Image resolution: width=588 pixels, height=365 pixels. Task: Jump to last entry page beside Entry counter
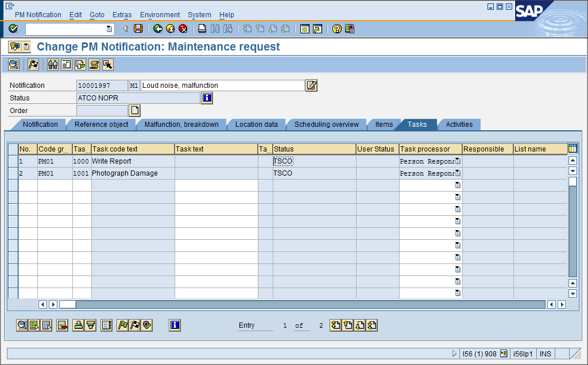pos(372,325)
